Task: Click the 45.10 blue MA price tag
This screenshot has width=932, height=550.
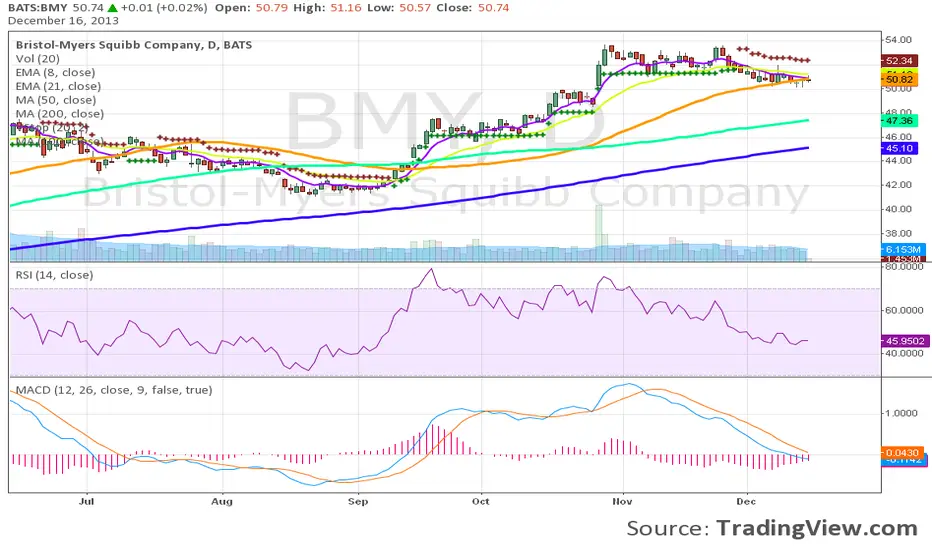Action: tap(899, 148)
